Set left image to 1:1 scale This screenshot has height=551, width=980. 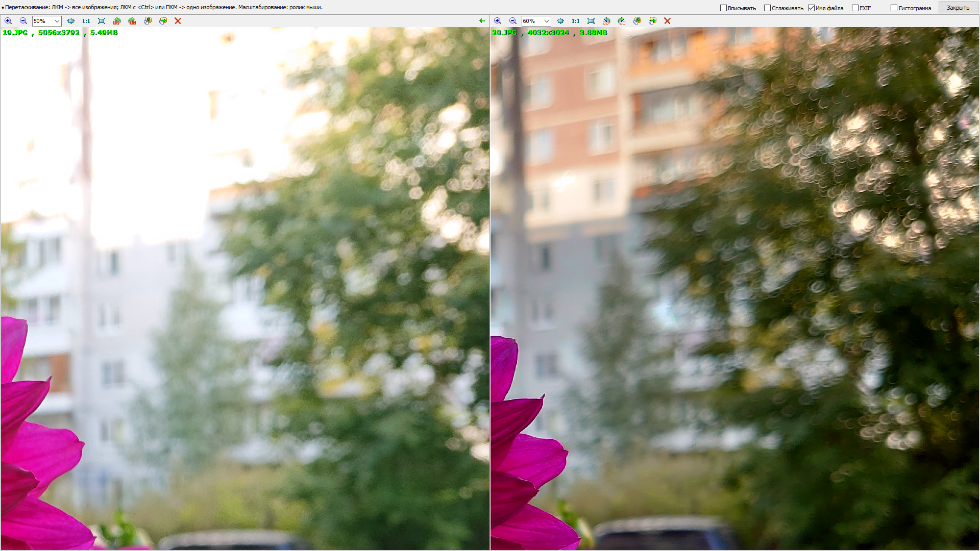pyautogui.click(x=86, y=21)
